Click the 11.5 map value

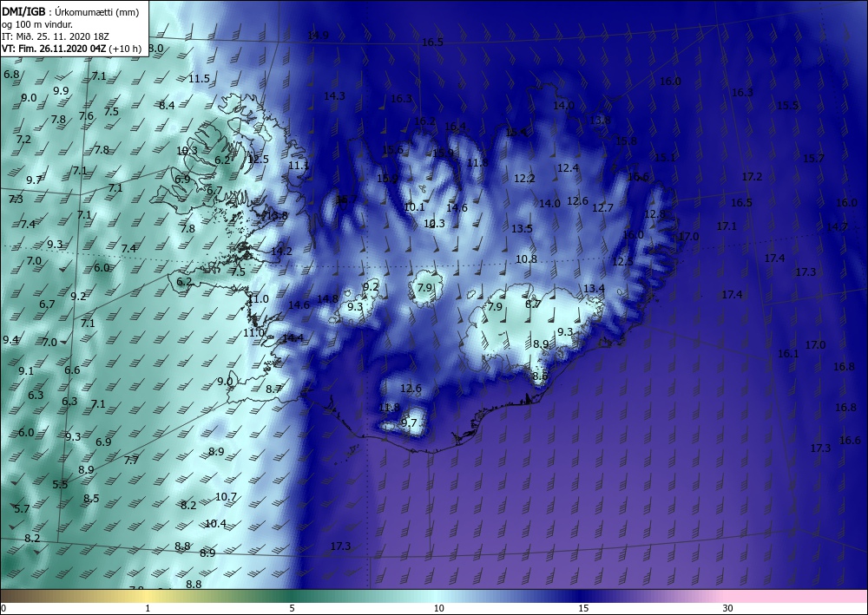point(199,79)
